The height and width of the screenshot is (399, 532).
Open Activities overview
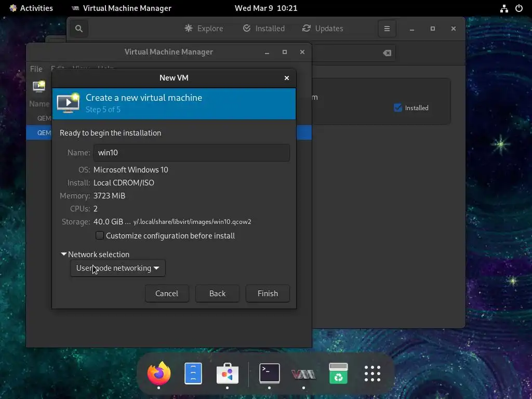31,8
